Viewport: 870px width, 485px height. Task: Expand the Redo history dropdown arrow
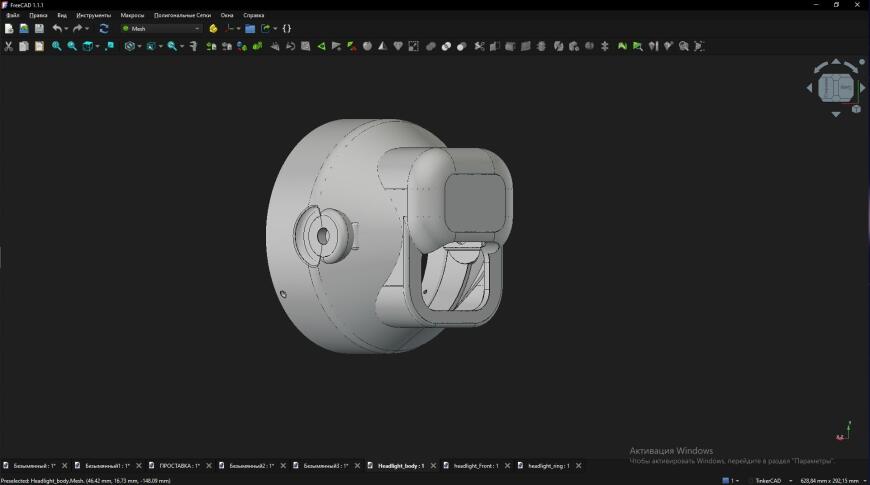click(x=87, y=28)
